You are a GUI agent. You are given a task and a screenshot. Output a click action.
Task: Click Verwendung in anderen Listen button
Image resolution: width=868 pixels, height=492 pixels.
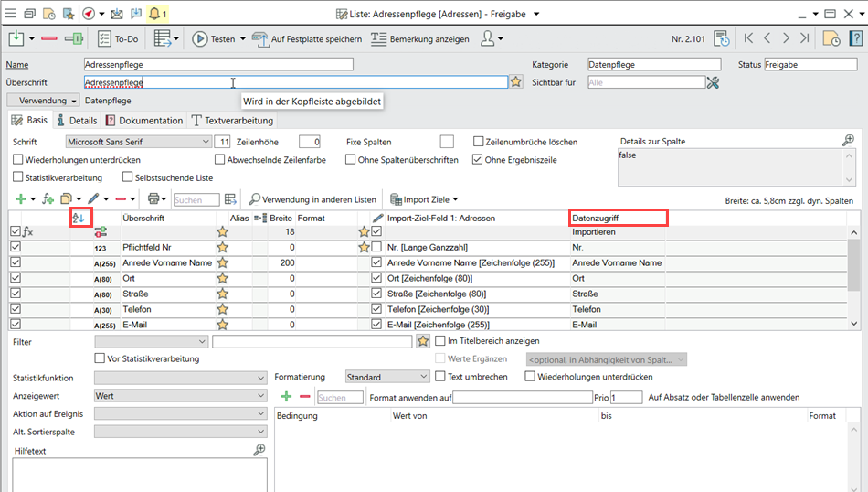pos(312,199)
